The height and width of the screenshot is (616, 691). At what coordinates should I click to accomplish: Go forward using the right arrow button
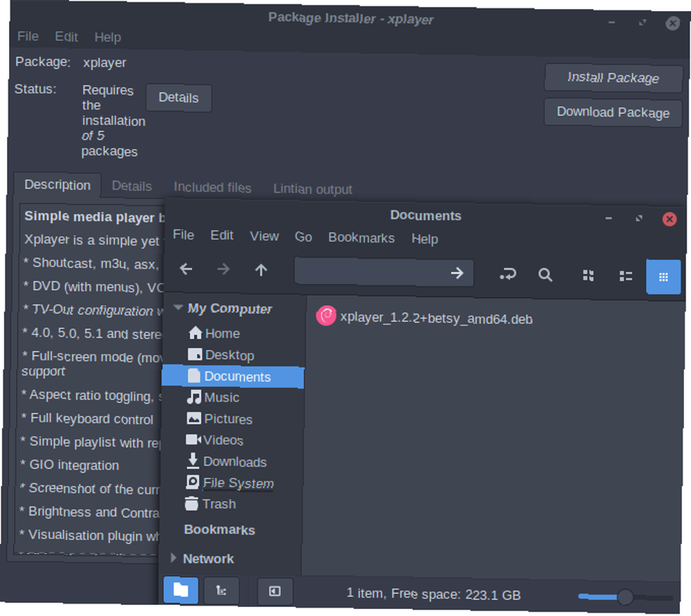(223, 269)
